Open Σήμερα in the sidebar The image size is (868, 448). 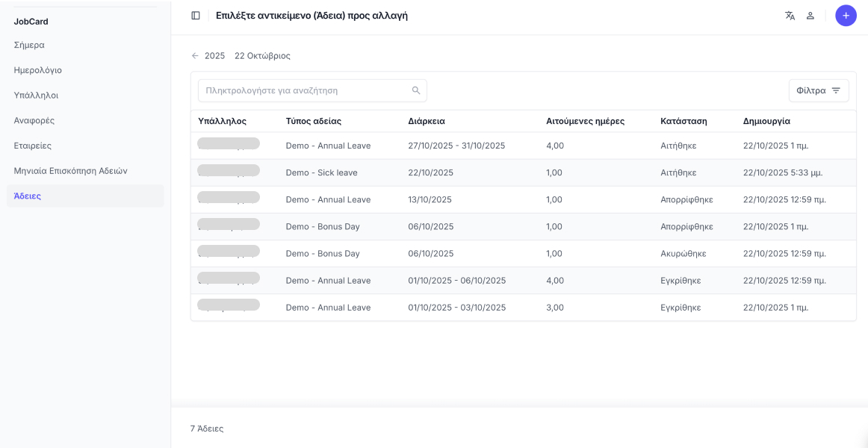(x=29, y=45)
